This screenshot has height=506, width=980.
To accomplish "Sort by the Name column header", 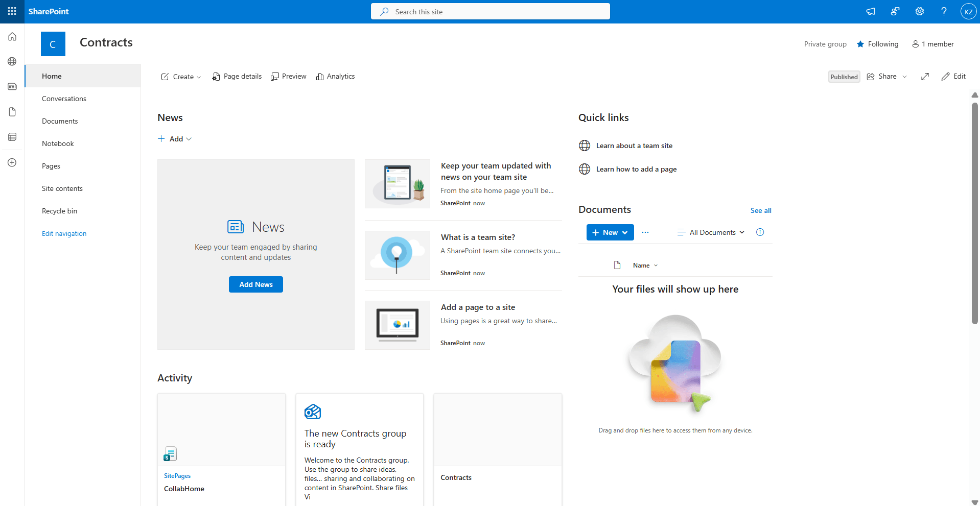I will tap(645, 266).
